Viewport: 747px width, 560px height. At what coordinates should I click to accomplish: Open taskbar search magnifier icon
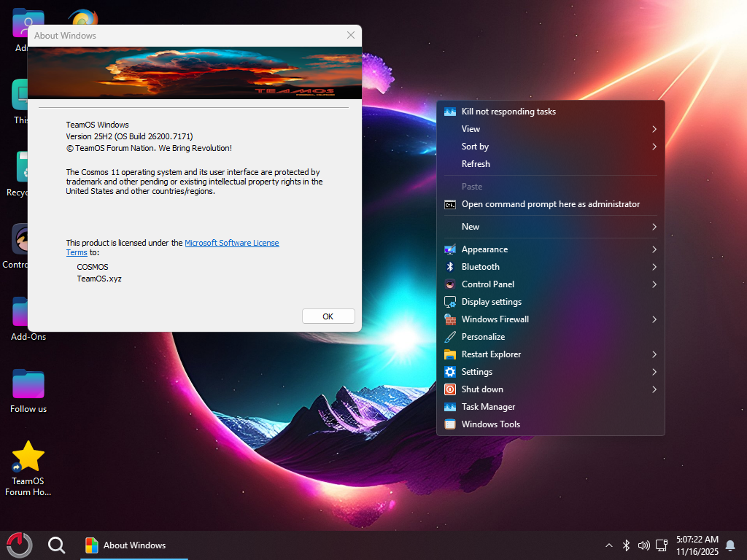[56, 545]
